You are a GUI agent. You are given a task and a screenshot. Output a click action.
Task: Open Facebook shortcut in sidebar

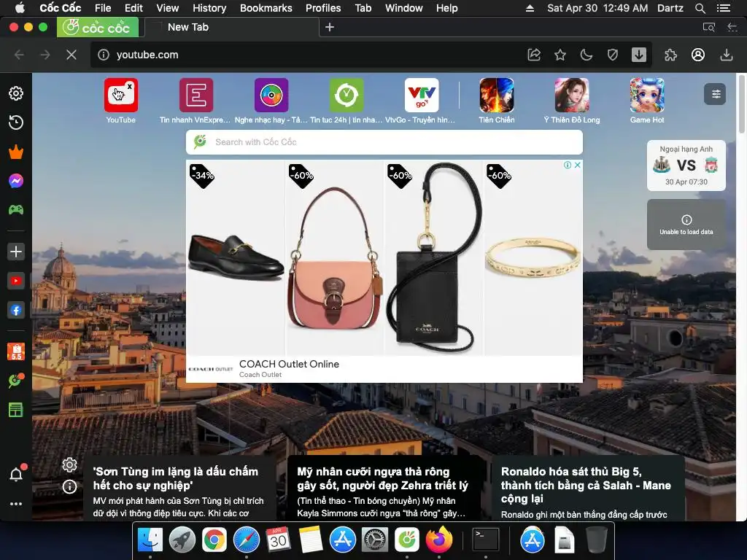[x=16, y=311]
